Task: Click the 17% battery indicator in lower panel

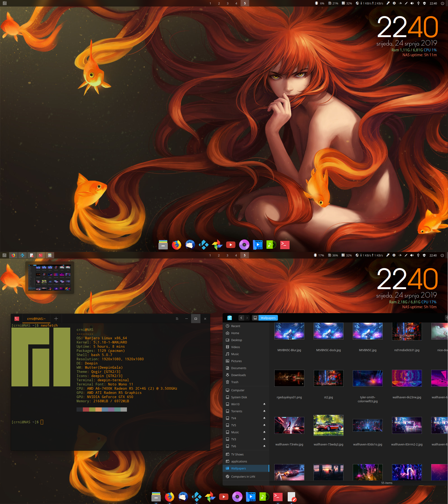Action: (319, 255)
